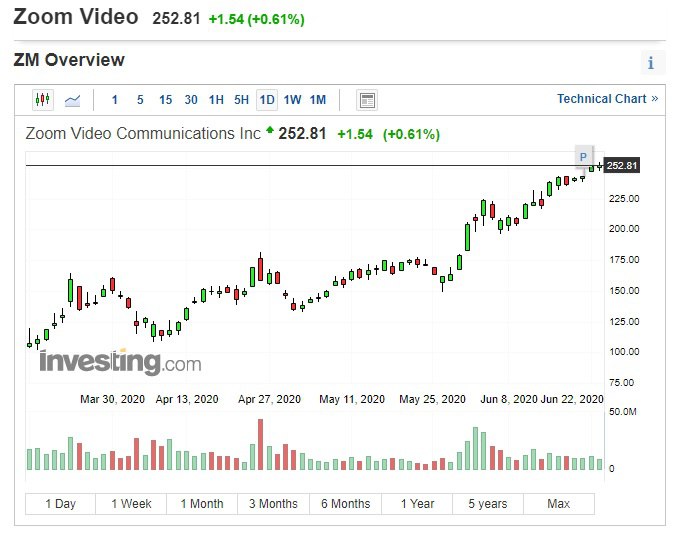Select the 3 Months range
Viewport: 681px width, 538px height.
(273, 504)
